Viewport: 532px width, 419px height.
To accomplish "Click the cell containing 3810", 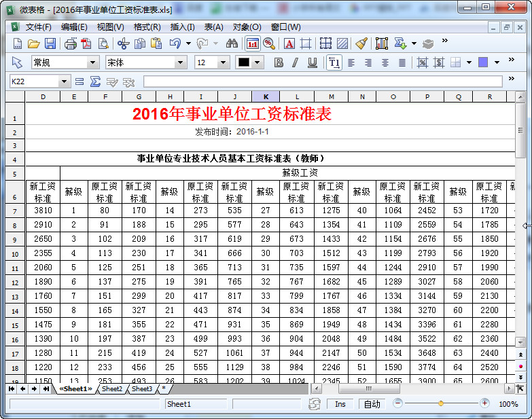I will coord(43,211).
